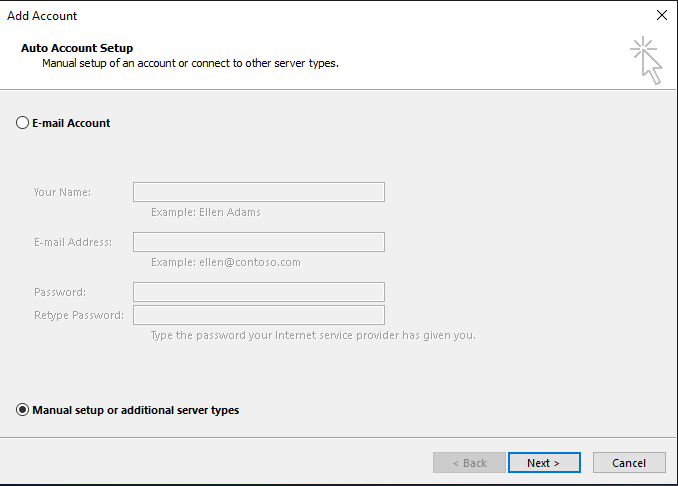This screenshot has width=678, height=486.
Task: Focus the Retype Password input box
Action: coord(259,315)
